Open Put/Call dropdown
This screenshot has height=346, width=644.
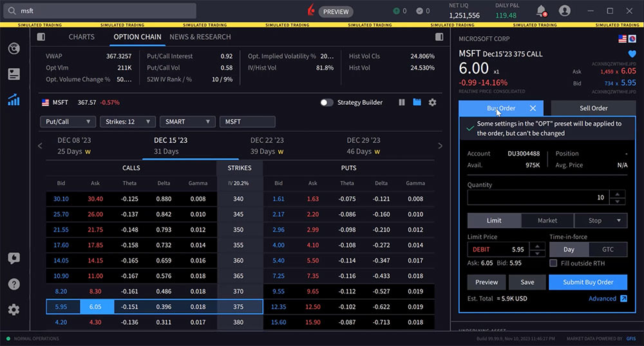point(68,122)
